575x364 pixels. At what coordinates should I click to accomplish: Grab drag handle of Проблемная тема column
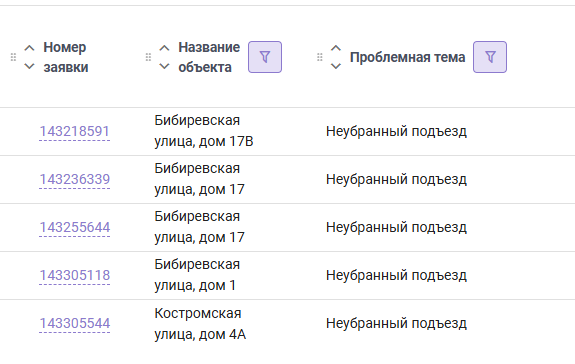[x=320, y=57]
